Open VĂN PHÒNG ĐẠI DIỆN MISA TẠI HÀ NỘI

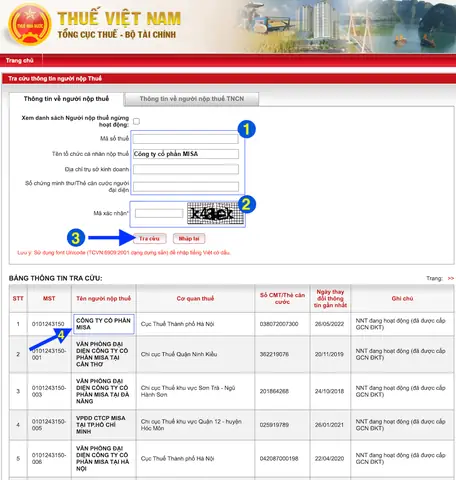[102, 458]
